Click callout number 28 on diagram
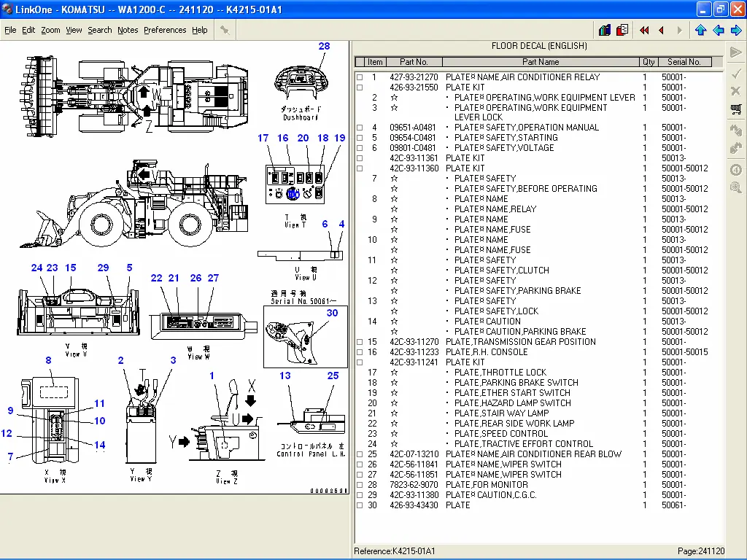 point(324,46)
